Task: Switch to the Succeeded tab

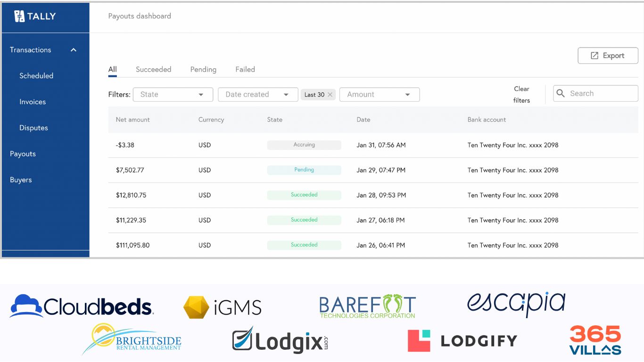Action: tap(153, 69)
